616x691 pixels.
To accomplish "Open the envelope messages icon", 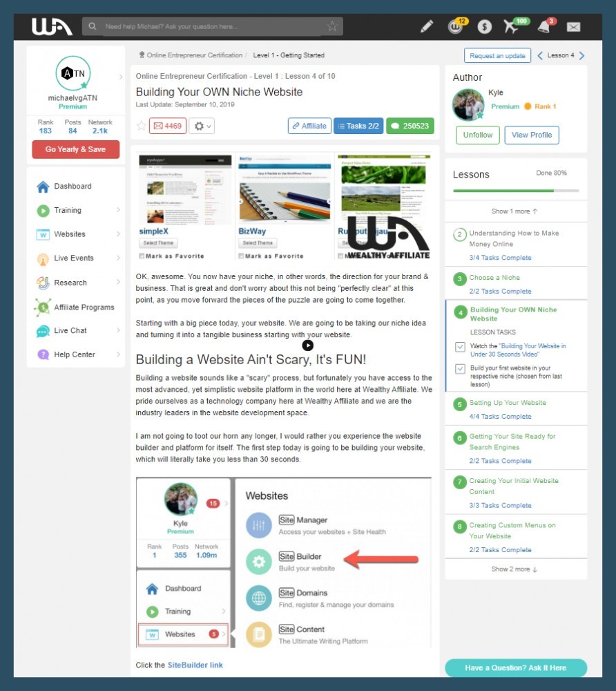I will tap(573, 27).
